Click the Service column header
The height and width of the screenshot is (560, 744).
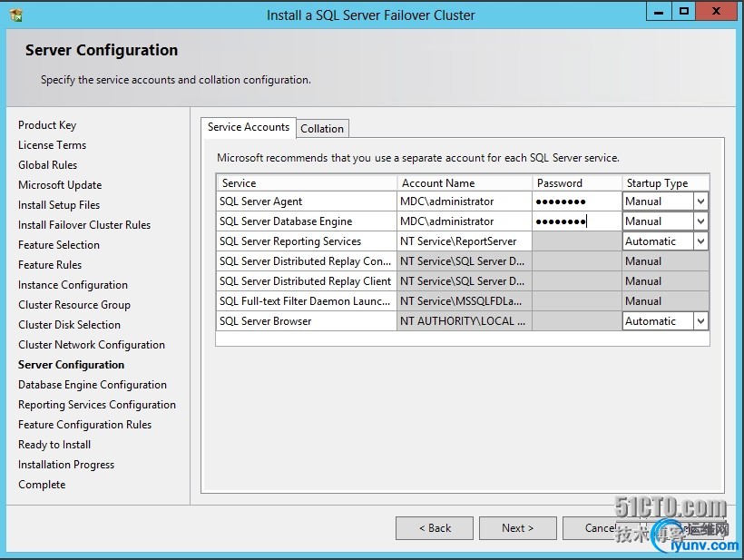[307, 183]
